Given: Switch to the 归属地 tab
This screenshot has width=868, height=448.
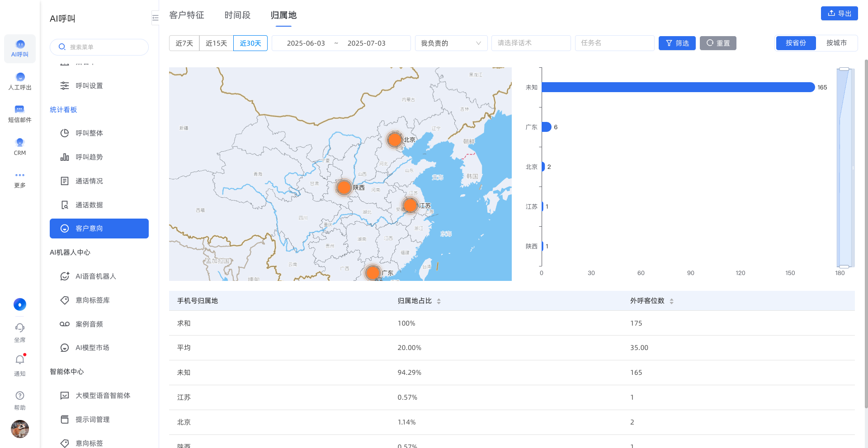Looking at the screenshot, I should coord(283,15).
